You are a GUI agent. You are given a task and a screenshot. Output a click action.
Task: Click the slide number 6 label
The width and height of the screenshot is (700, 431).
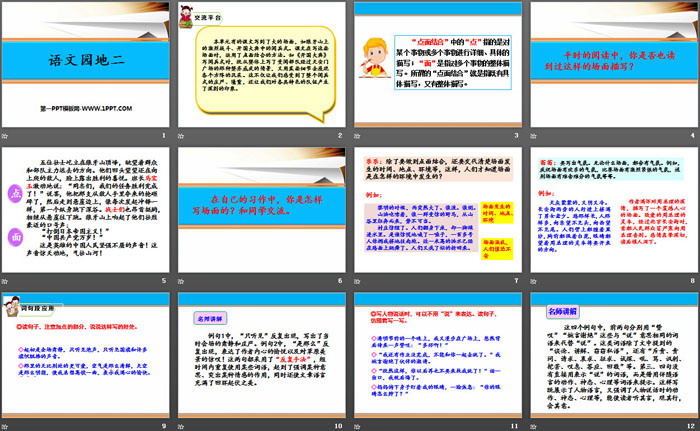(340, 280)
